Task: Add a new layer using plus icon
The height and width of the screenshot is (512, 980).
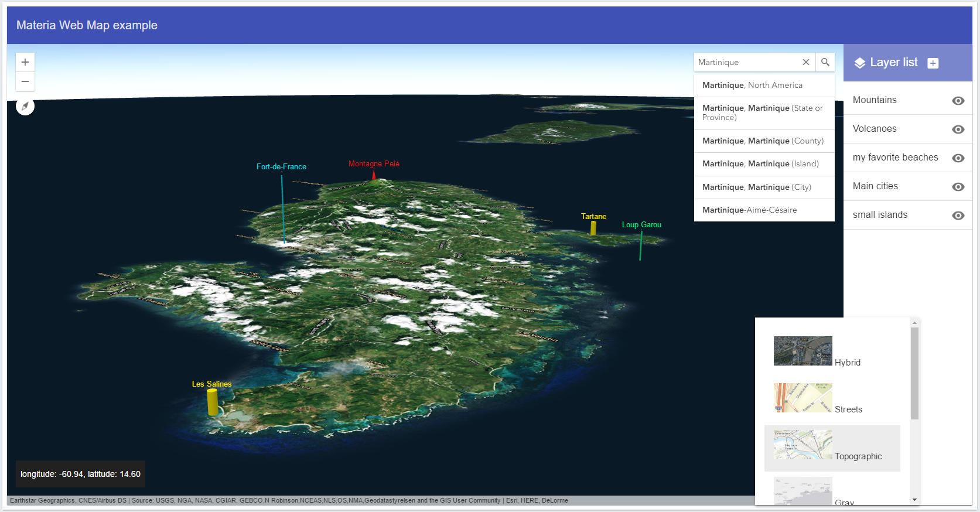Action: (933, 63)
